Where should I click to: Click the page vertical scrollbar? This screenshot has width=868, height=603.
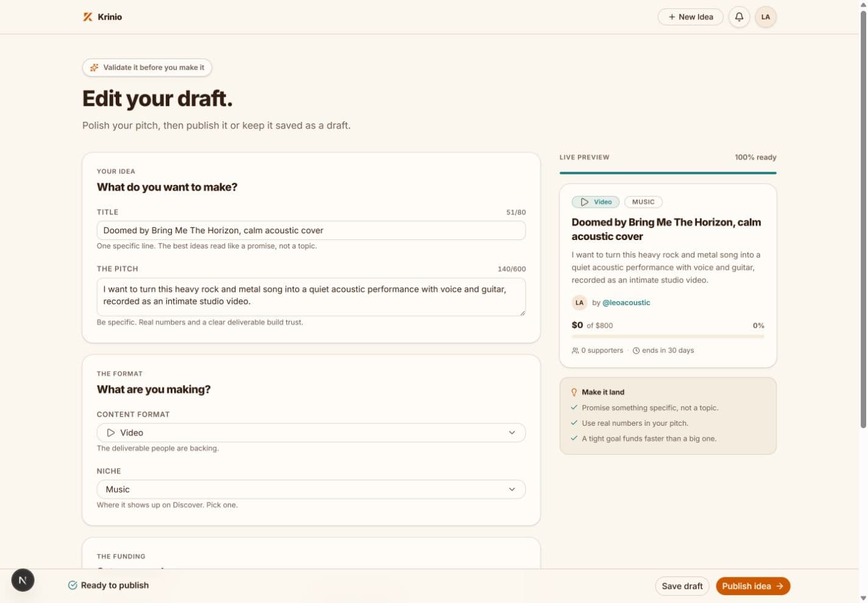click(x=863, y=219)
